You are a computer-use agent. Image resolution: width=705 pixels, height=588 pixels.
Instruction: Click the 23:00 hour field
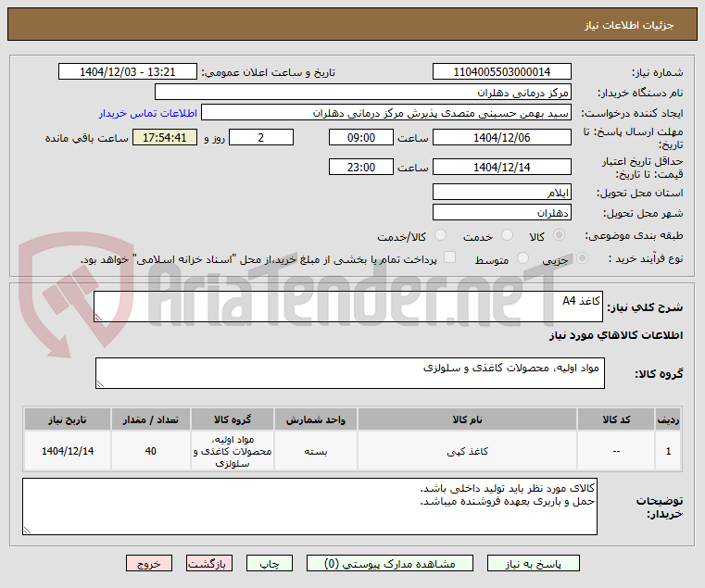point(361,167)
